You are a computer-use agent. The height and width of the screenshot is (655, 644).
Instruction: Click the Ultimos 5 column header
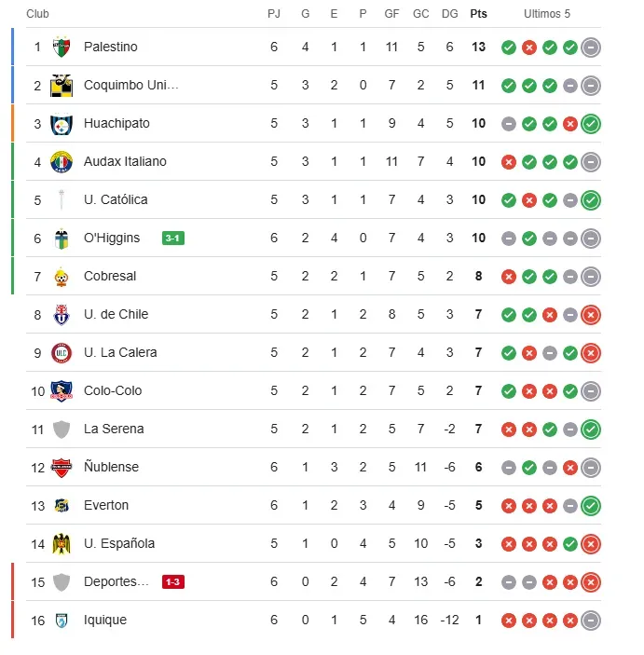(x=547, y=14)
